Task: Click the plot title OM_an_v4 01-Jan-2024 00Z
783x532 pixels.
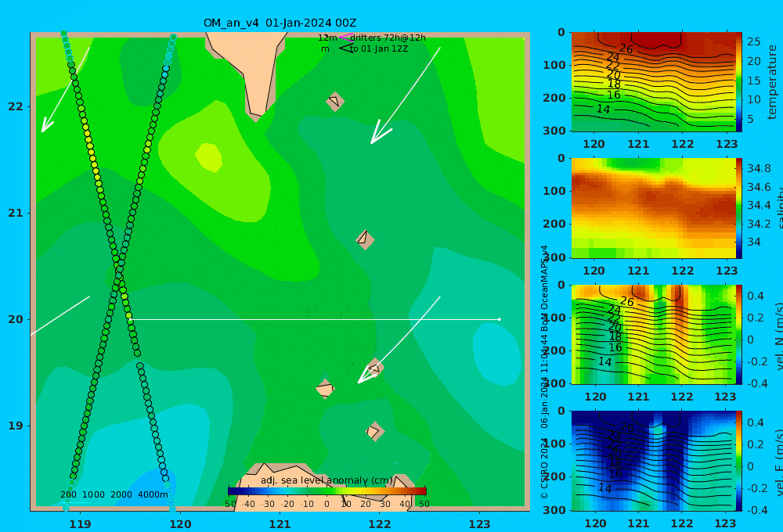Action: click(x=280, y=23)
